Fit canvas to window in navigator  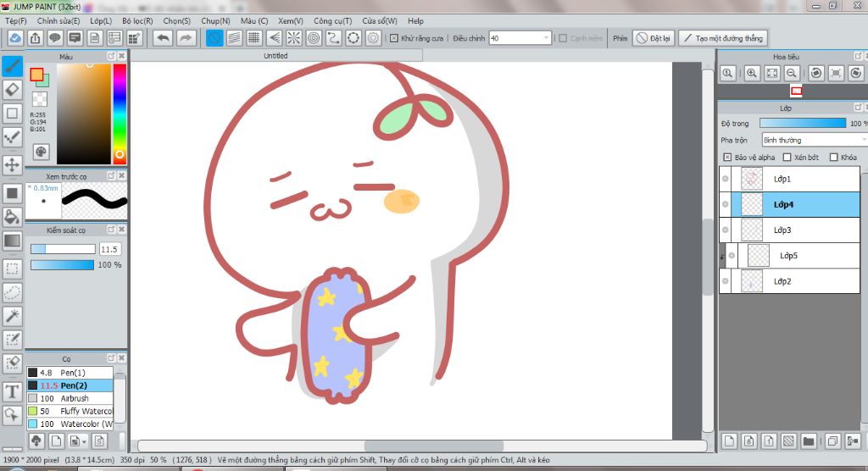click(x=771, y=73)
